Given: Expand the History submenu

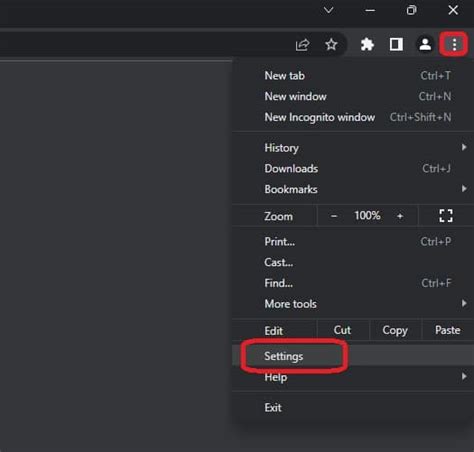Looking at the screenshot, I should (x=353, y=148).
